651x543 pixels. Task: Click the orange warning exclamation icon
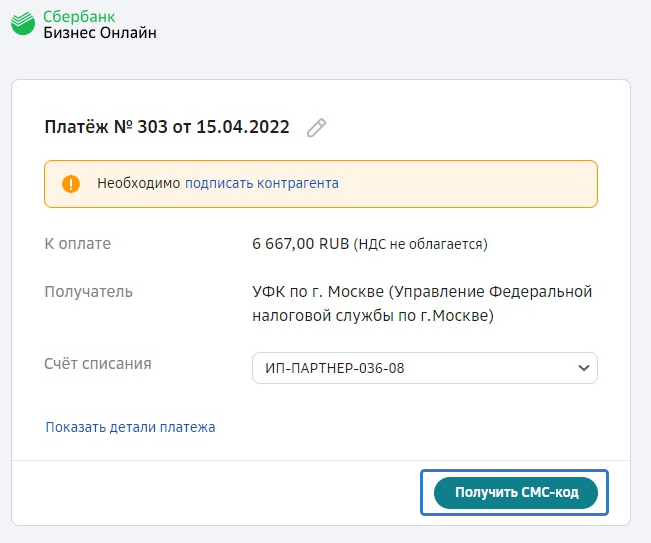tap(70, 184)
